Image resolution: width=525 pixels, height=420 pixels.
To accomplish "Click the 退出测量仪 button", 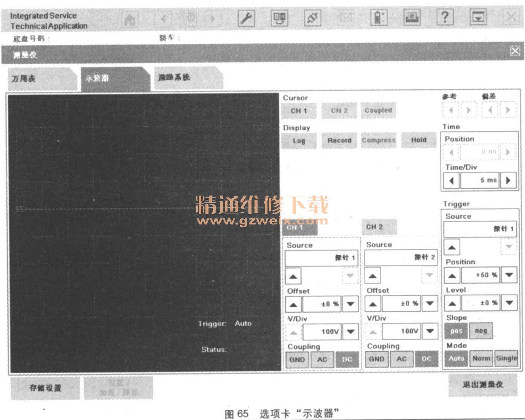I will pos(483,385).
